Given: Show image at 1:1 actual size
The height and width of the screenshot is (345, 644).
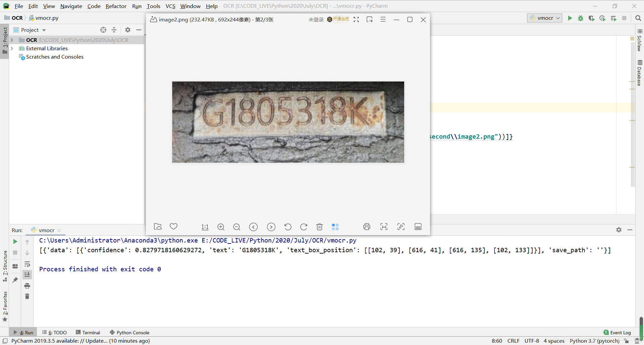Looking at the screenshot, I should [x=205, y=227].
